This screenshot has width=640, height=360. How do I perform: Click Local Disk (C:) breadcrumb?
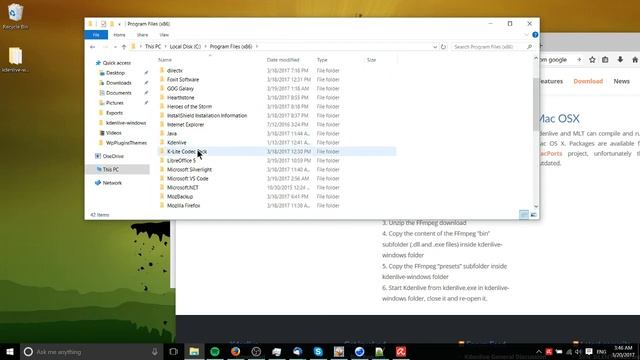pos(185,47)
